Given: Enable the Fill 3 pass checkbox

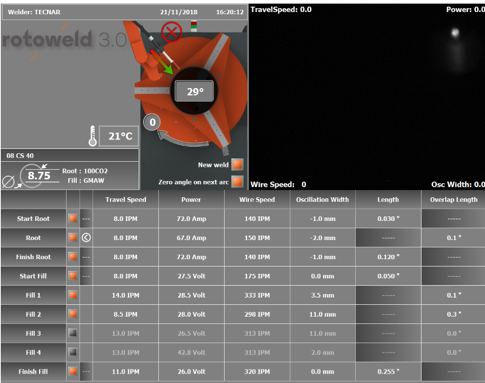Looking at the screenshot, I should (x=73, y=333).
